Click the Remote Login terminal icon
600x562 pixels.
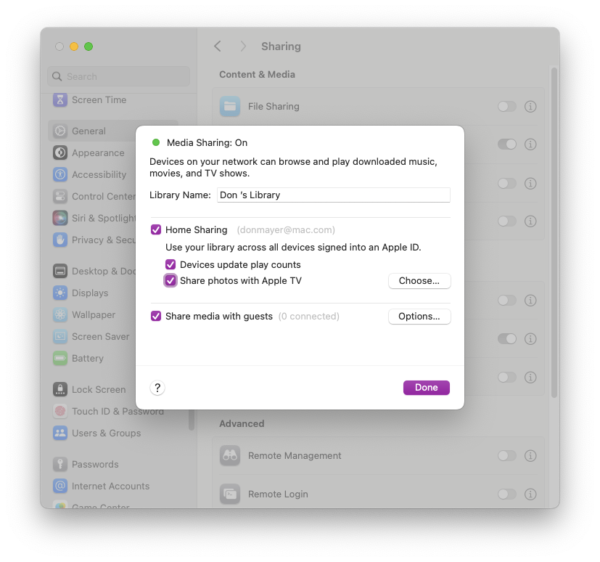(230, 494)
